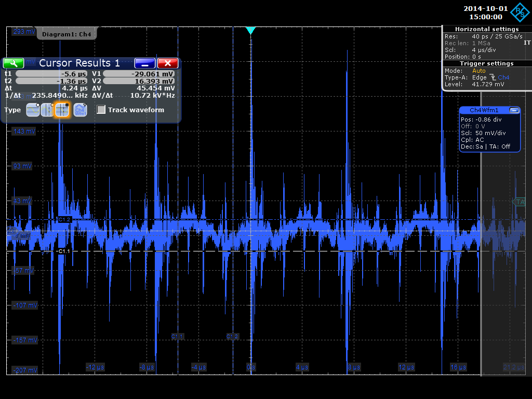The width and height of the screenshot is (532, 399).
Task: Click the 93 mV vertical axis label
Action: (x=22, y=166)
